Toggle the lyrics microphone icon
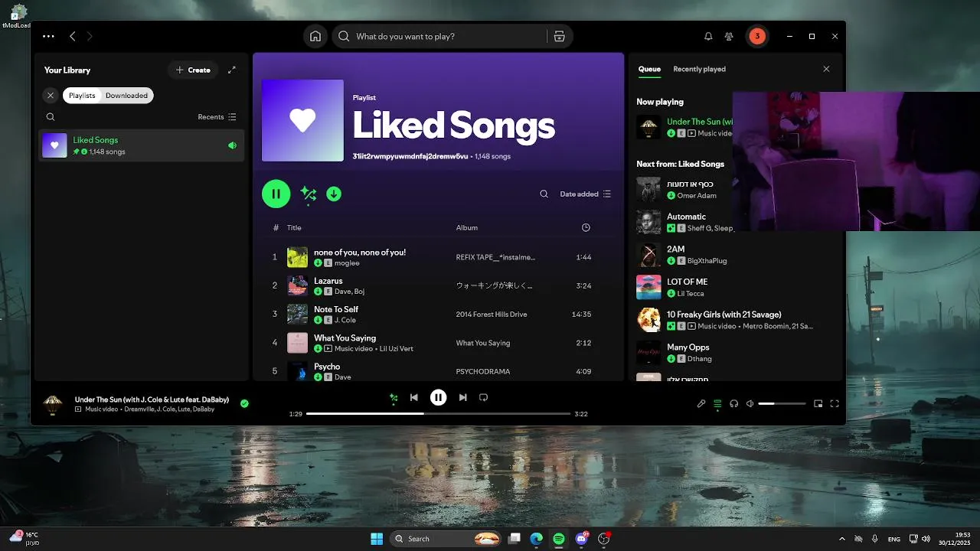The height and width of the screenshot is (551, 980). (701, 403)
